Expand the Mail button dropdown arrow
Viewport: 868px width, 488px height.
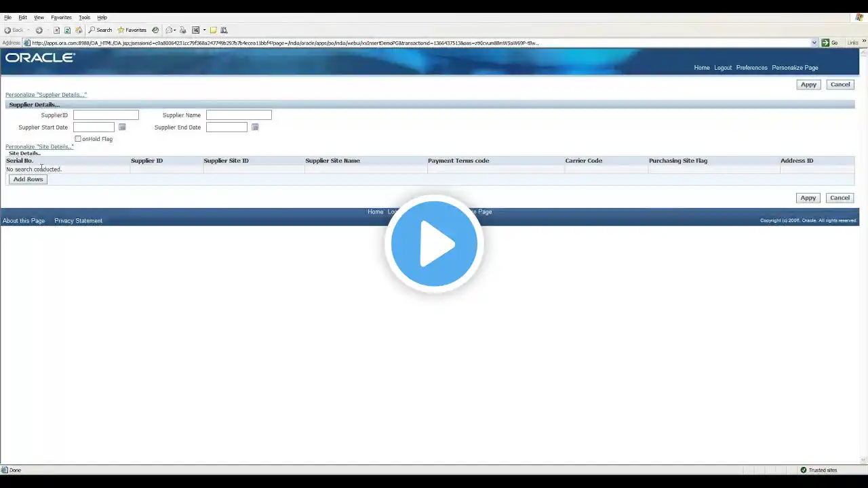[175, 30]
